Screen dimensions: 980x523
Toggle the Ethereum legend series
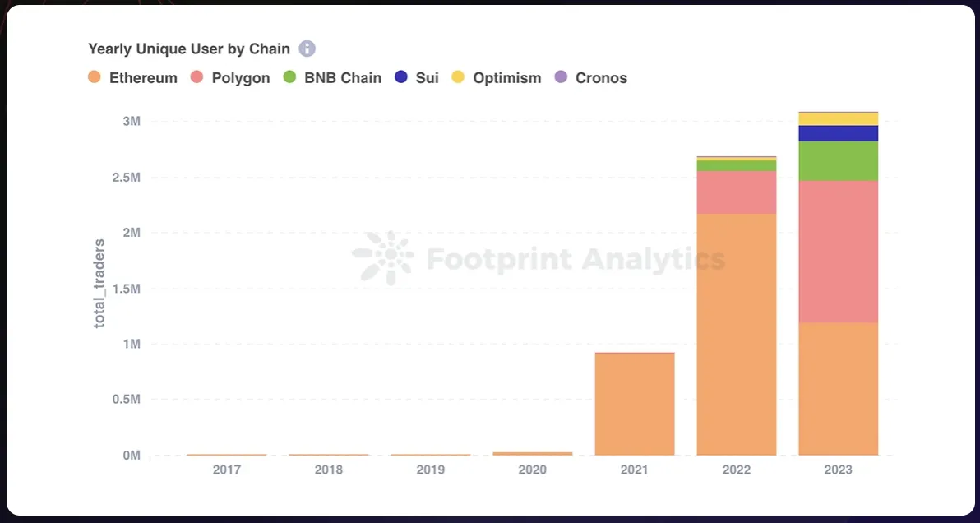point(132,78)
